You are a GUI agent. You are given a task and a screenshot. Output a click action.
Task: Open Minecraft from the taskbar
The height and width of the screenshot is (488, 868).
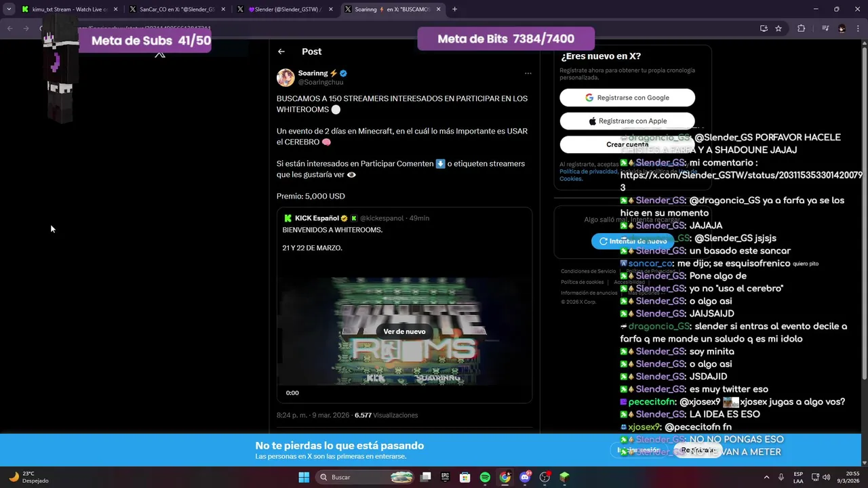tap(564, 477)
